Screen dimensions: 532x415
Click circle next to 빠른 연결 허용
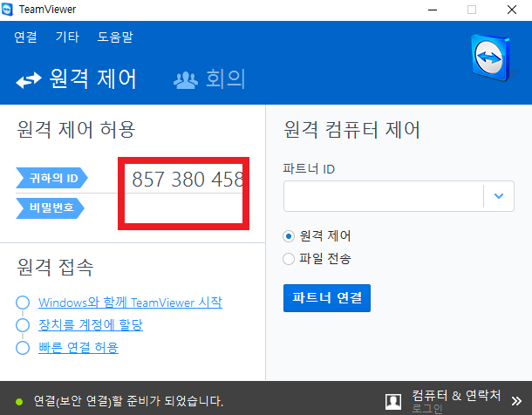23,348
